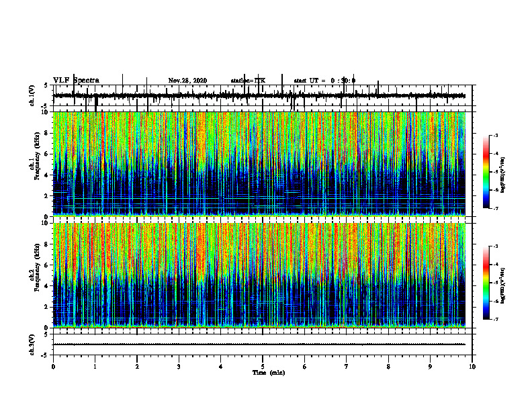The width and height of the screenshot is (532, 411).
Task: Click the "VLF Spectra" plot title
Action: [76, 81]
